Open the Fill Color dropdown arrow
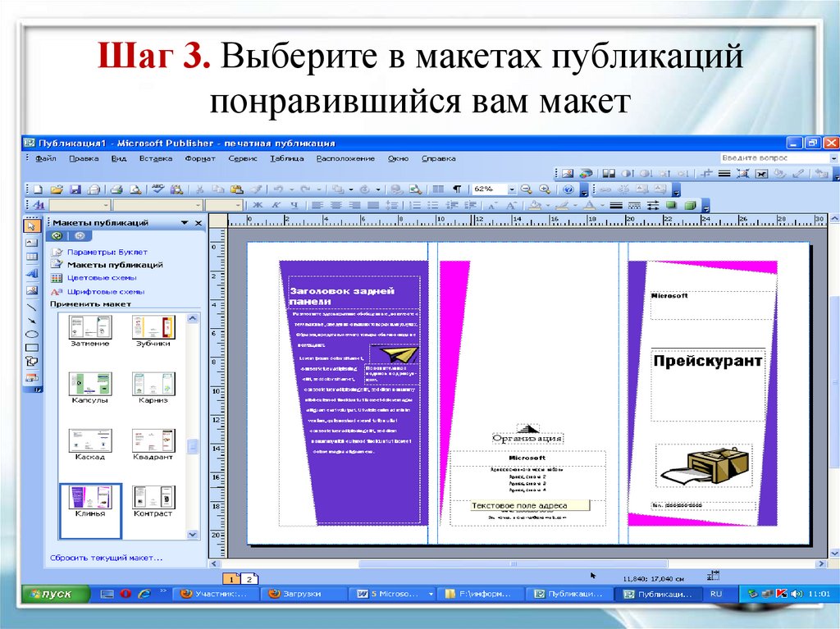Image resolution: width=840 pixels, height=629 pixels. click(x=547, y=205)
